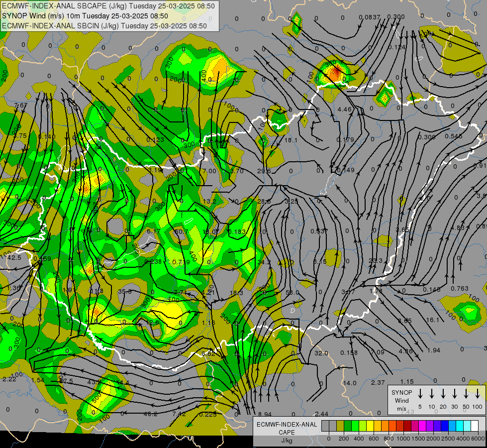The height and width of the screenshot is (448, 487).
Task: Click the map value 0.123
Action: tap(155, 140)
